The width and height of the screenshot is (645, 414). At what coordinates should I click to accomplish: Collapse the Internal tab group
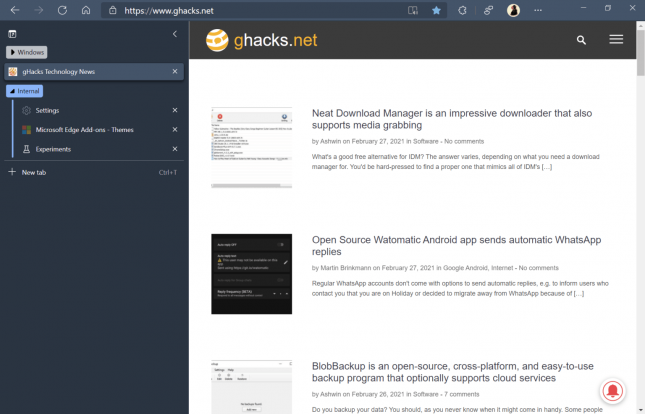point(24,91)
